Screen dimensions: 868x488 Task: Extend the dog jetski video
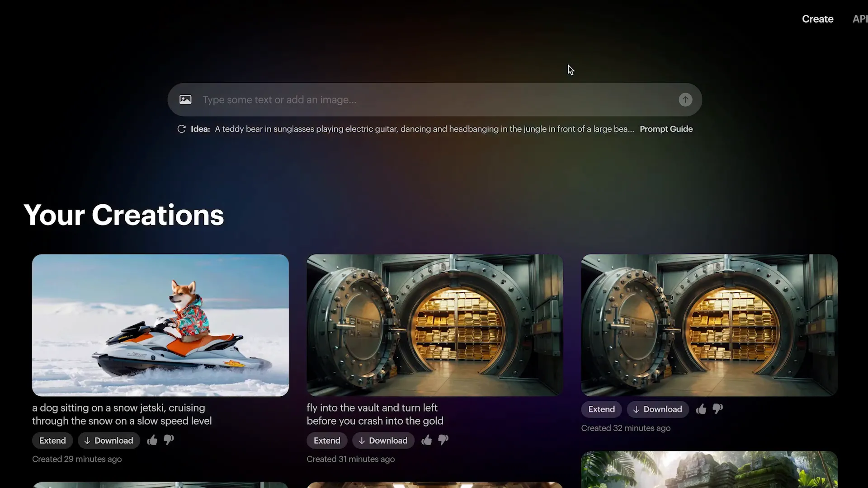[52, 441]
